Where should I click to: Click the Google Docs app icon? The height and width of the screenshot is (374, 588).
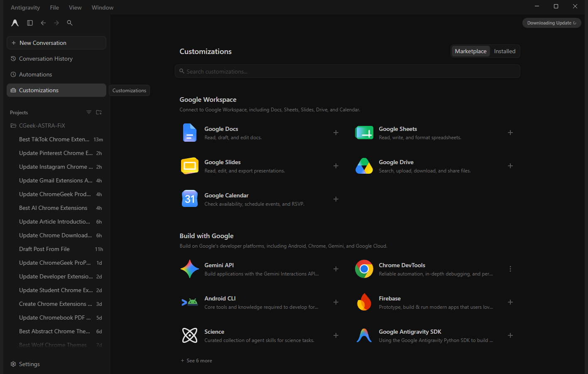[x=190, y=133]
